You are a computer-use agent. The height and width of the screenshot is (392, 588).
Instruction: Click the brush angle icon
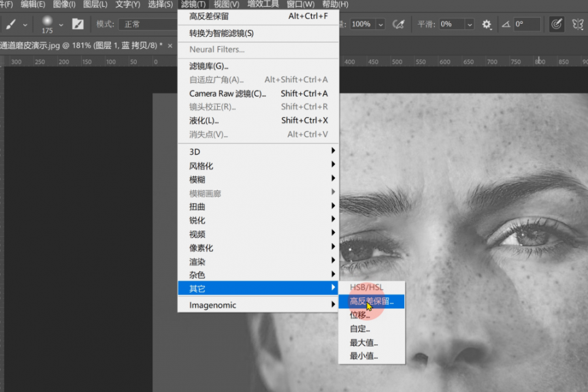505,24
